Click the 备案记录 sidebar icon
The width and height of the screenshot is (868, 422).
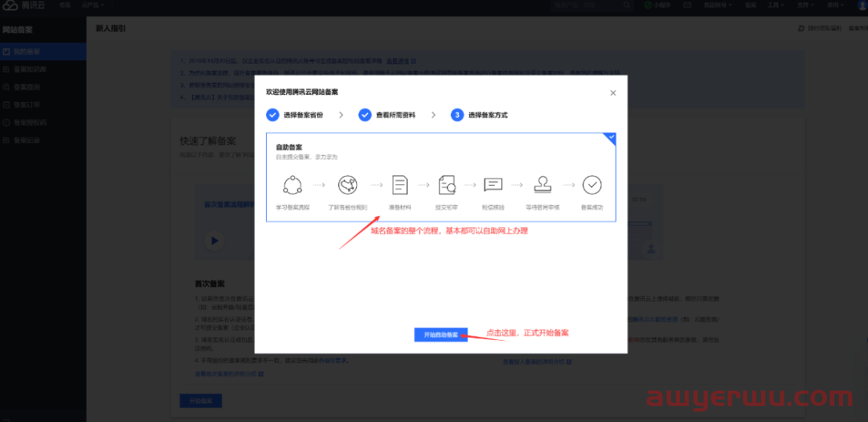(6, 140)
